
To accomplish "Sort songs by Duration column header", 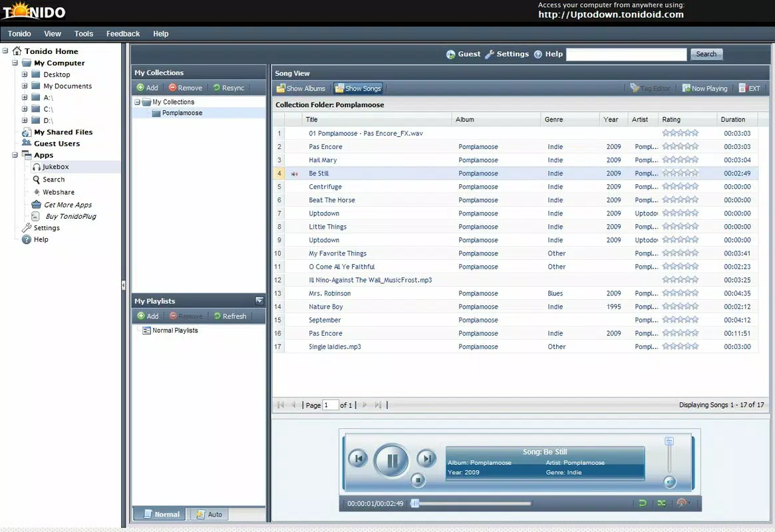I will click(x=736, y=120).
